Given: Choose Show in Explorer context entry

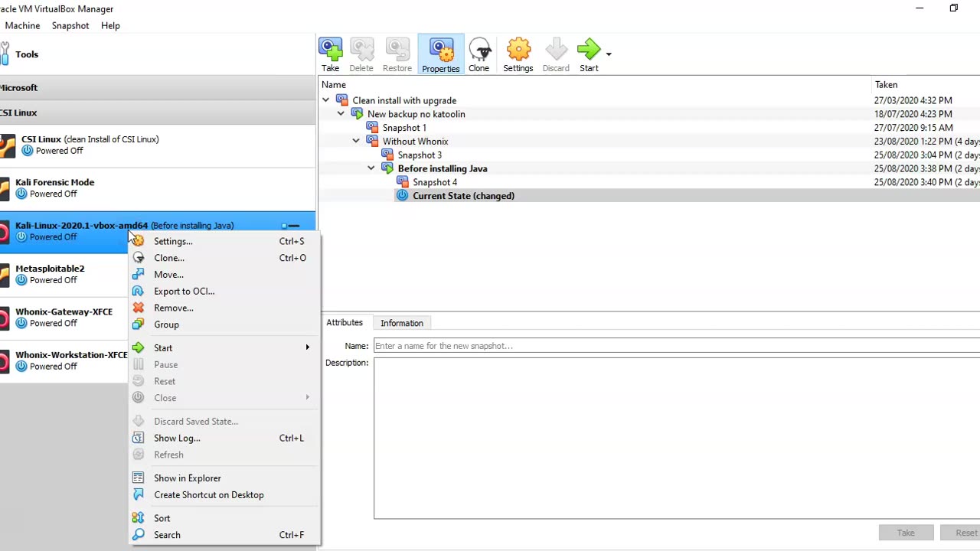Looking at the screenshot, I should 224,478.
